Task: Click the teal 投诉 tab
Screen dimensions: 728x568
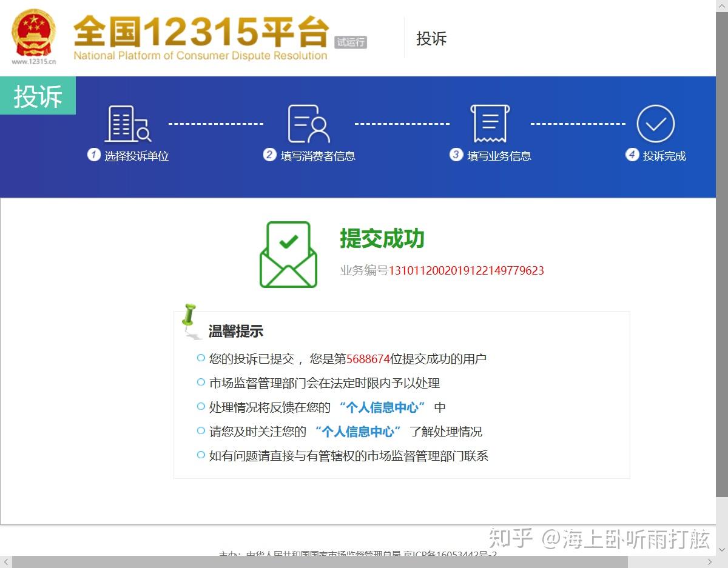Action: [x=38, y=96]
